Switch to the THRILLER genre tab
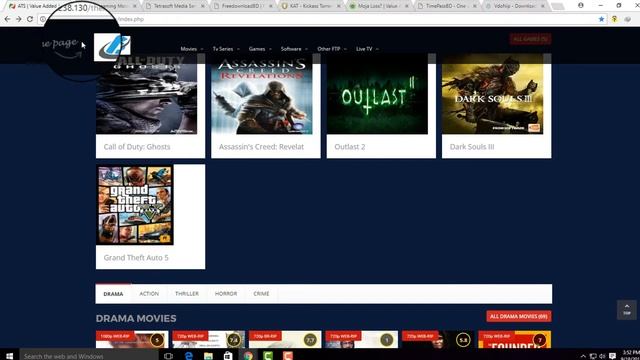Screen dimensions: 640x360 (x=187, y=294)
